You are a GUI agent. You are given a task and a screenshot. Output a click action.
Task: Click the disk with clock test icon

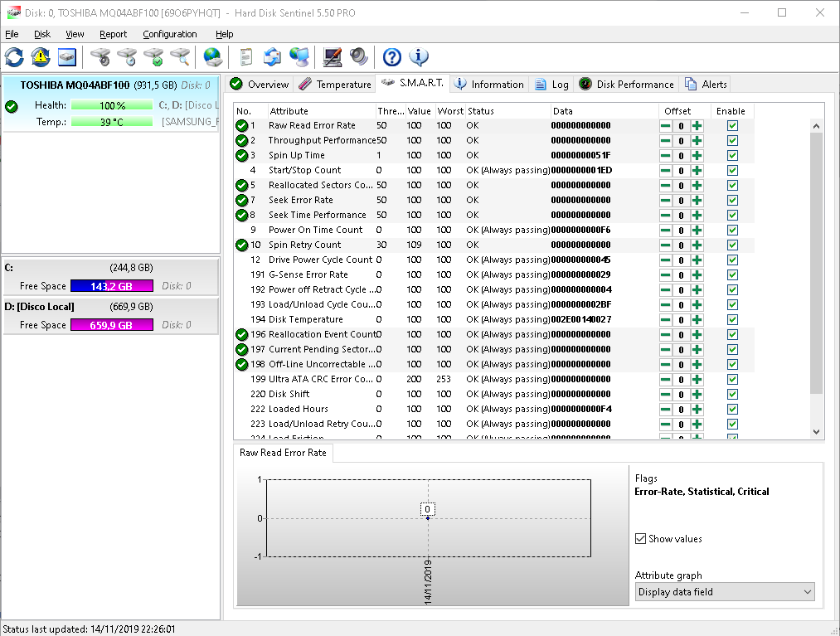point(127,56)
